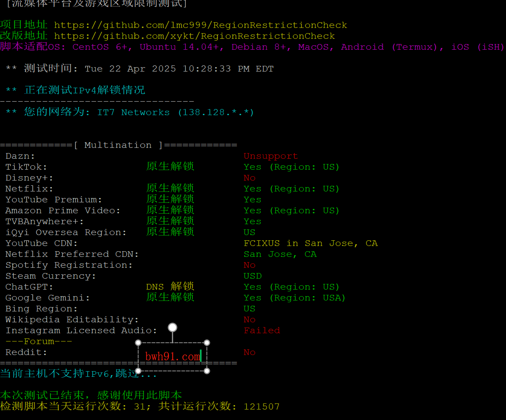Open the xykt RegionRestrictionCheck GitHub URL
Viewport: 506px width, 420px height.
194,36
